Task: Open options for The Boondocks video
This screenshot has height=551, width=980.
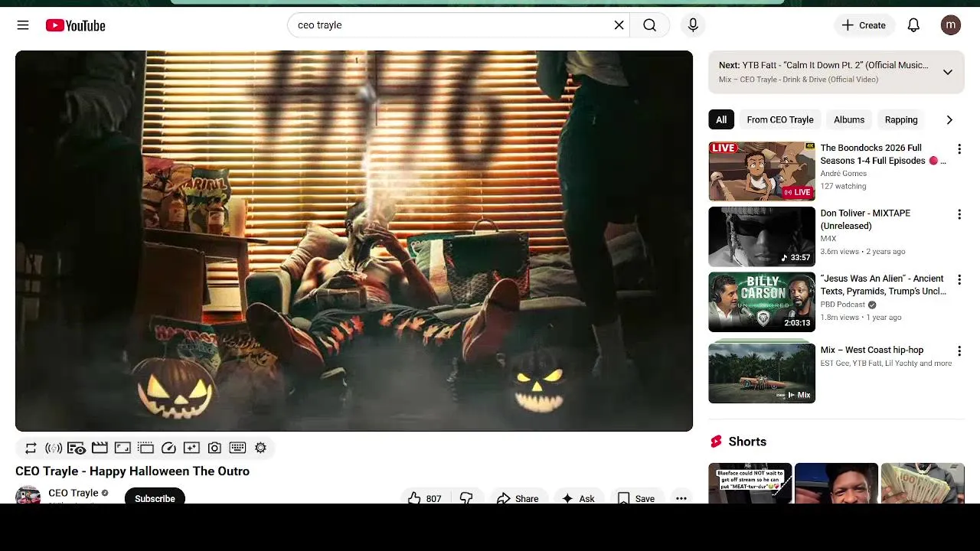Action: [x=959, y=149]
